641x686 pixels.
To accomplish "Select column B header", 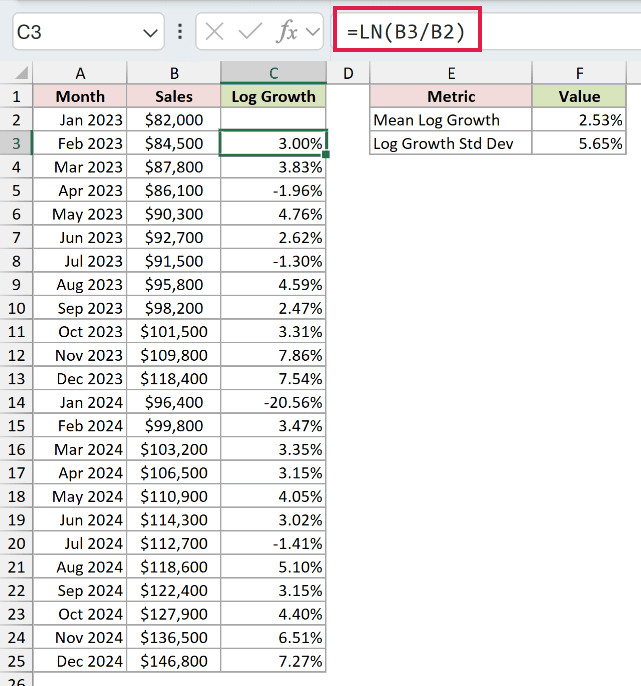I will 174,73.
